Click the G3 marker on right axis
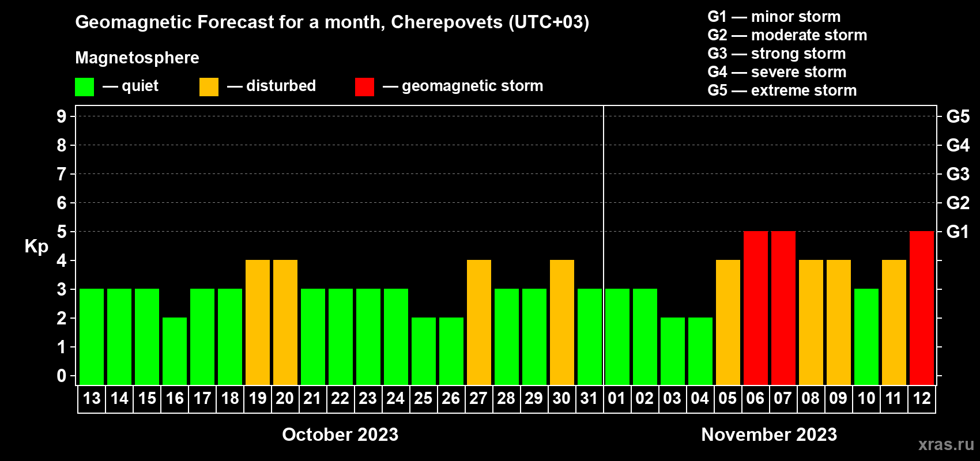This screenshot has width=980, height=461. tap(958, 174)
